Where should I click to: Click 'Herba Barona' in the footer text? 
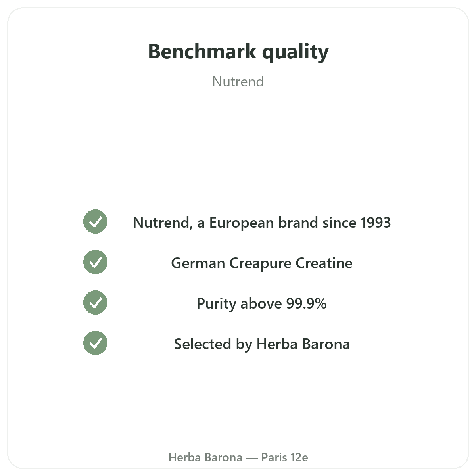click(x=205, y=457)
